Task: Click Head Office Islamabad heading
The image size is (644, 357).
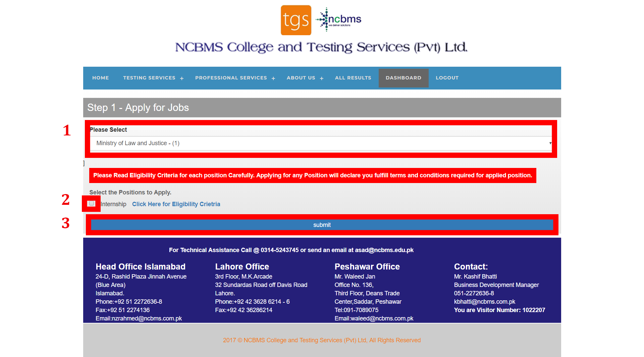Action: [141, 266]
